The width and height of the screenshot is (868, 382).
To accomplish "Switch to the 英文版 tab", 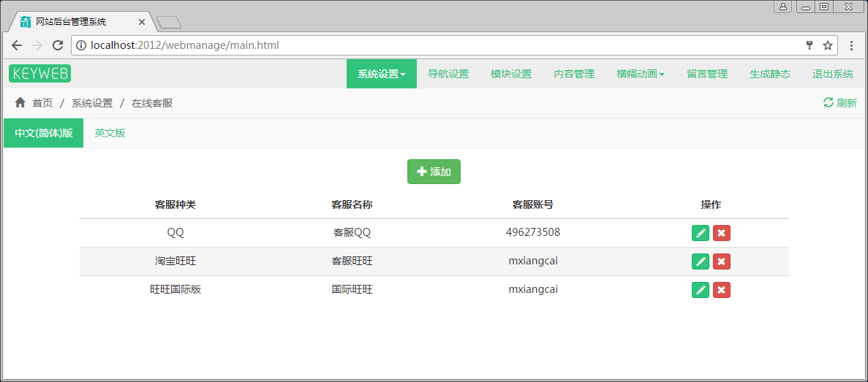I will pyautogui.click(x=110, y=133).
